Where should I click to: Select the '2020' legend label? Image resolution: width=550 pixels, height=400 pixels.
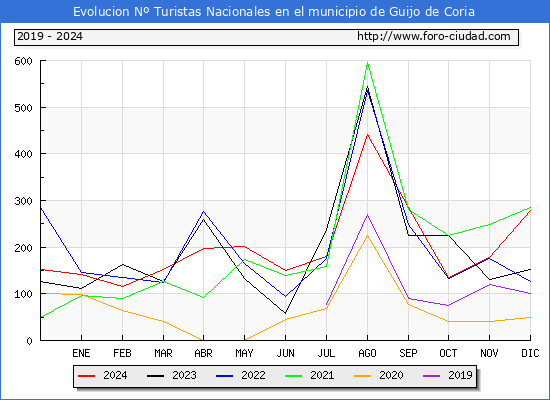point(391,375)
